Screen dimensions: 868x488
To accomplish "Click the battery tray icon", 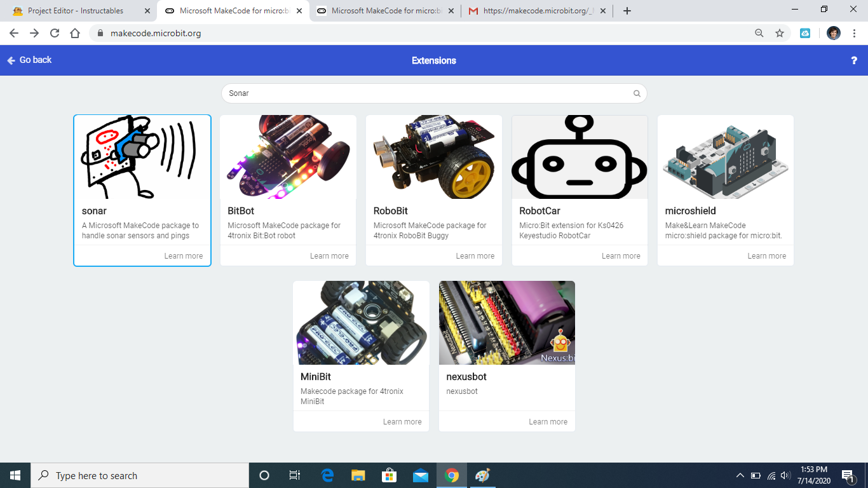I will point(756,475).
